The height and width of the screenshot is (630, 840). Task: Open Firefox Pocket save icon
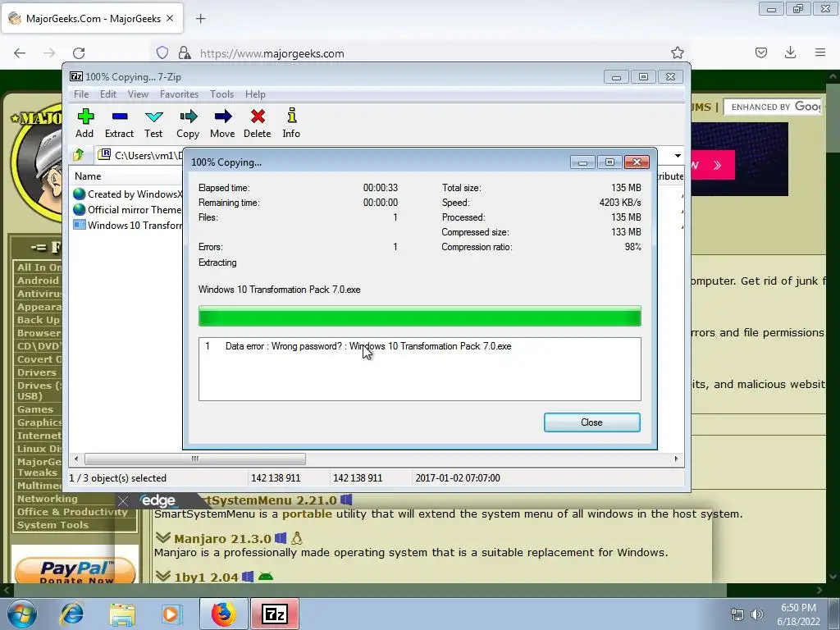point(761,52)
